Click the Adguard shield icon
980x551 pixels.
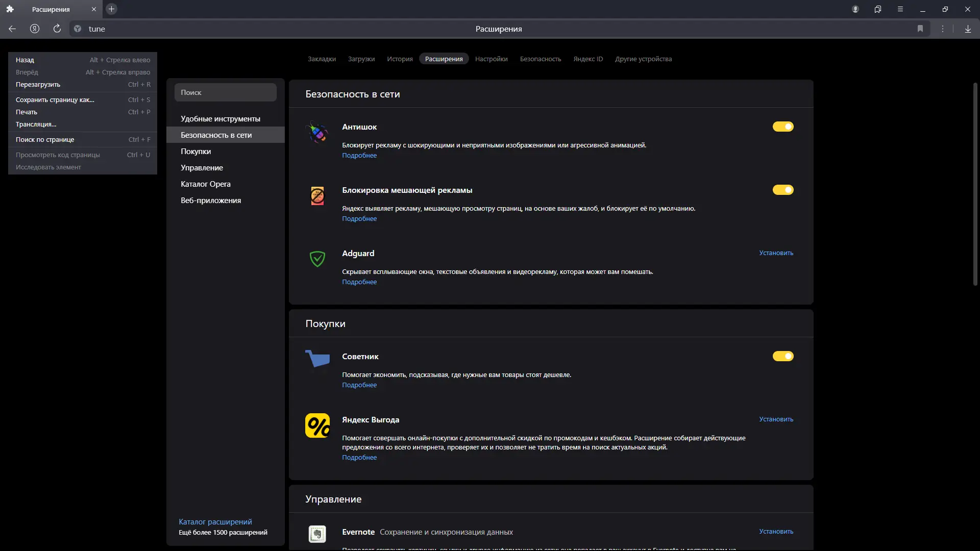317,259
